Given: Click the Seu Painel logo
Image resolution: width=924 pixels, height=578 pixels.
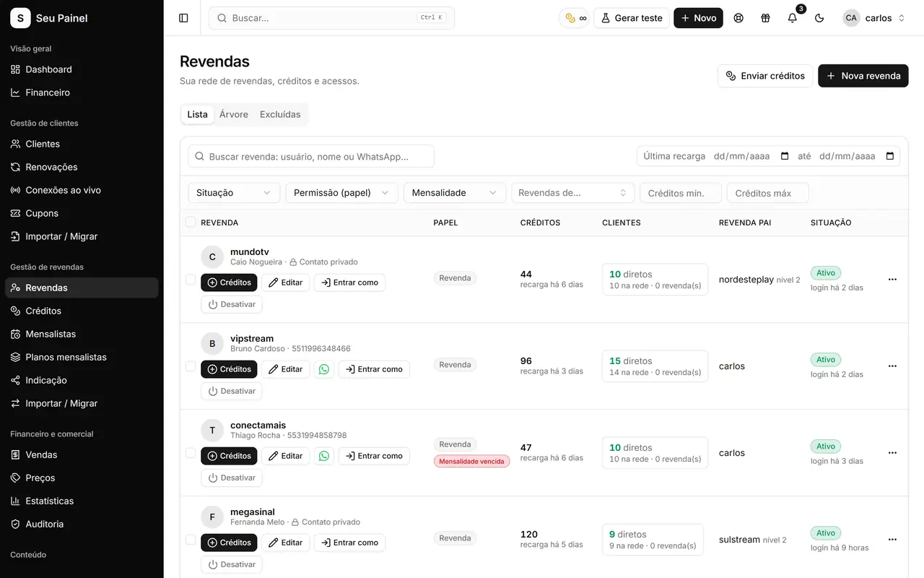Looking at the screenshot, I should click(20, 18).
